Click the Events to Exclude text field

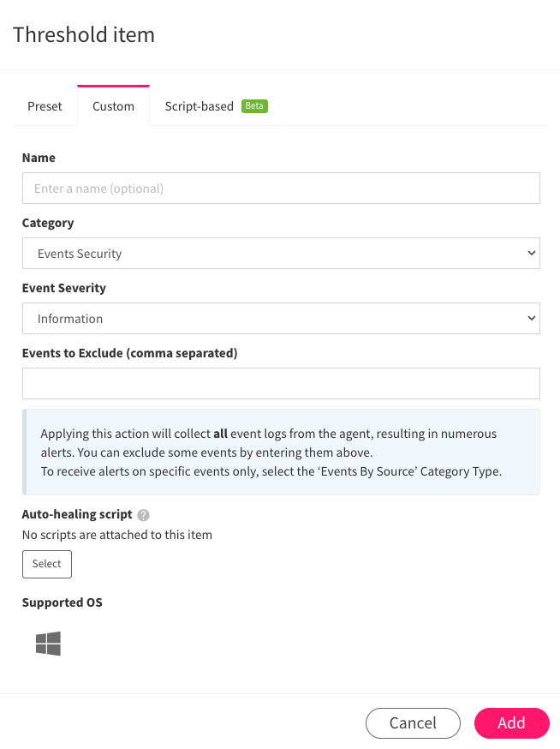281,384
